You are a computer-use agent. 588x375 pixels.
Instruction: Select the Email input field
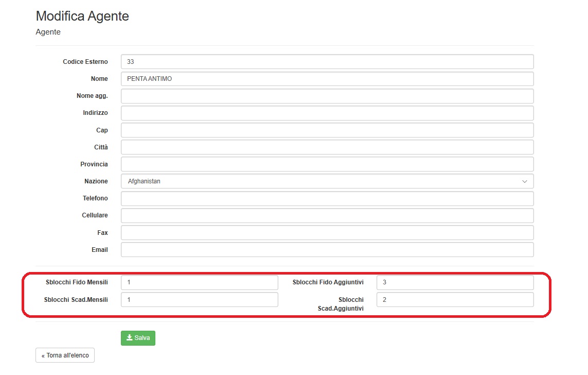point(327,250)
